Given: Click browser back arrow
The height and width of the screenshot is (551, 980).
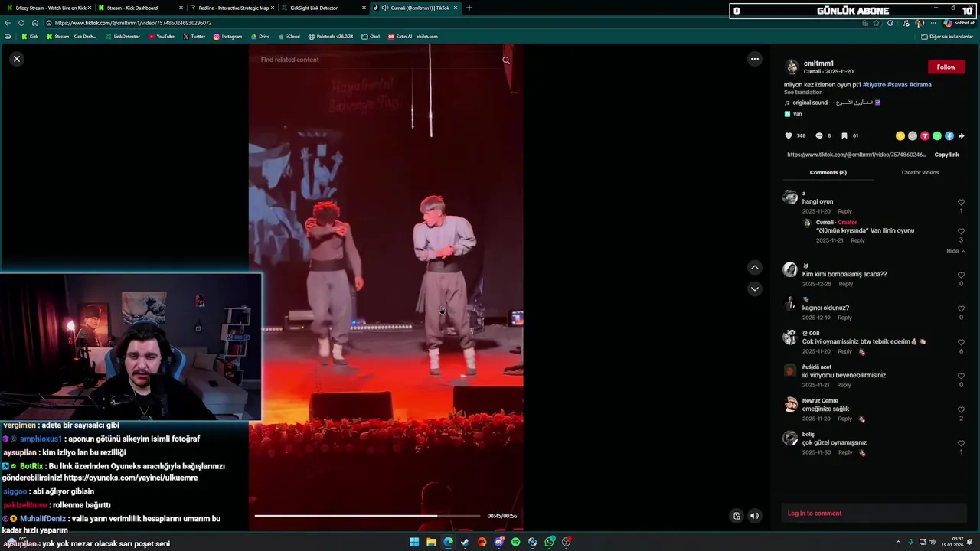Looking at the screenshot, I should pos(8,23).
